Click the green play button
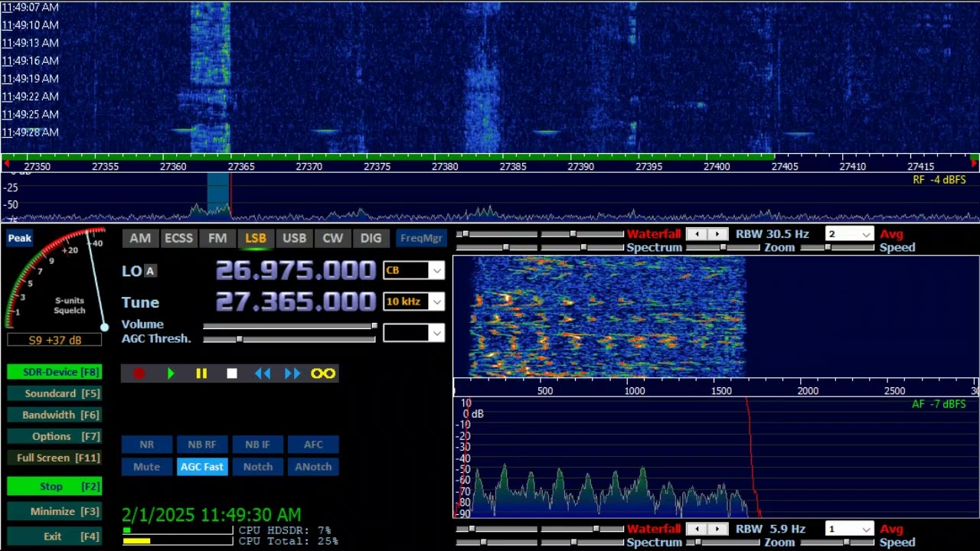Image resolution: width=980 pixels, height=551 pixels. [x=171, y=373]
